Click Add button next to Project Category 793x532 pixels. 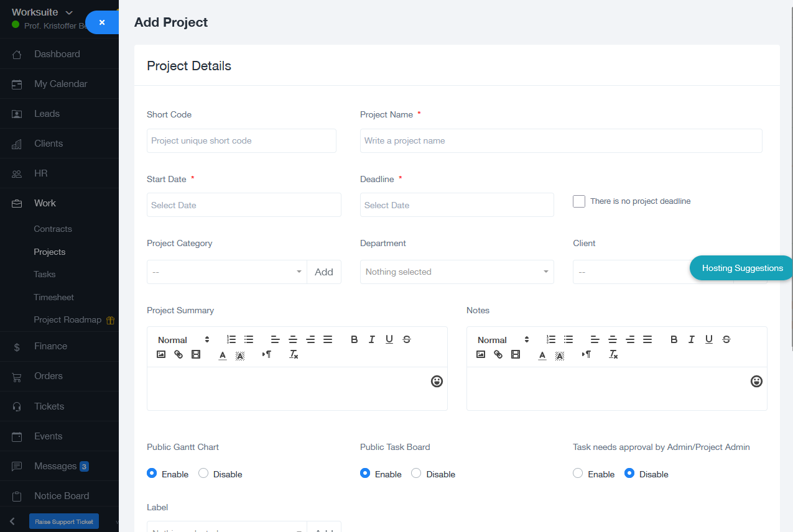pos(324,272)
